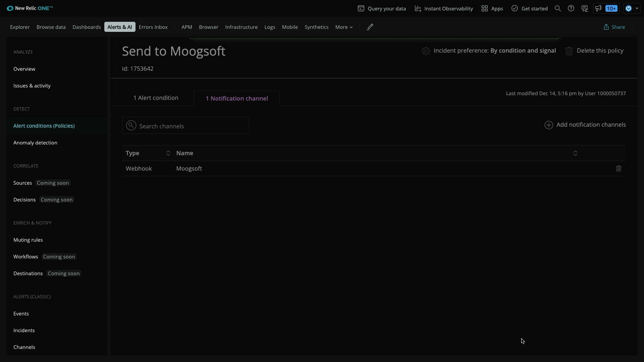
Task: Open the announcements megaphone icon
Action: click(598, 9)
